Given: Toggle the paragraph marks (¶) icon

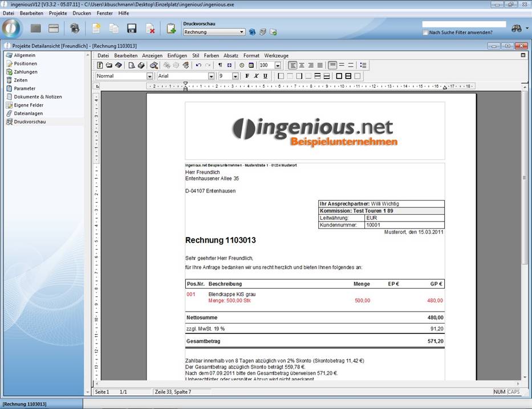Looking at the screenshot, I should 220,66.
